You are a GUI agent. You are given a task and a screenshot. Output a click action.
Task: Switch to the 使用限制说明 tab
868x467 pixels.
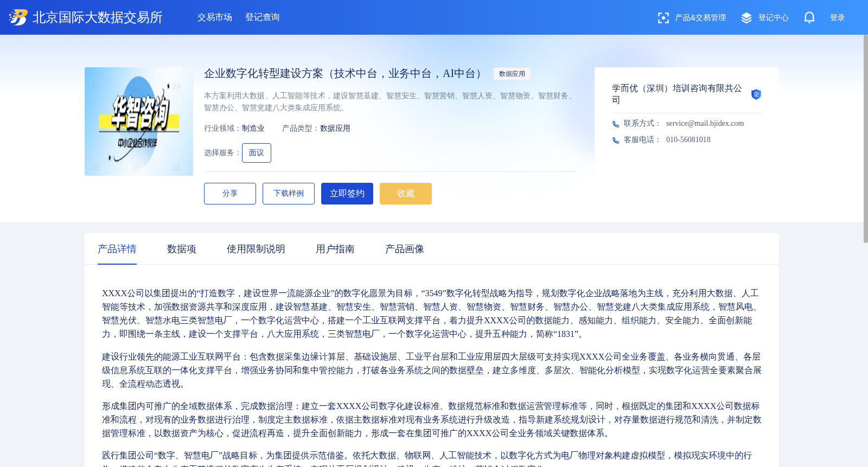(256, 249)
